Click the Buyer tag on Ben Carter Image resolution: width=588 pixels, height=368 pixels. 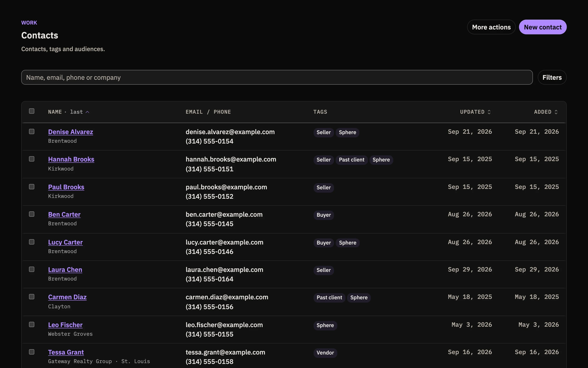click(x=324, y=215)
